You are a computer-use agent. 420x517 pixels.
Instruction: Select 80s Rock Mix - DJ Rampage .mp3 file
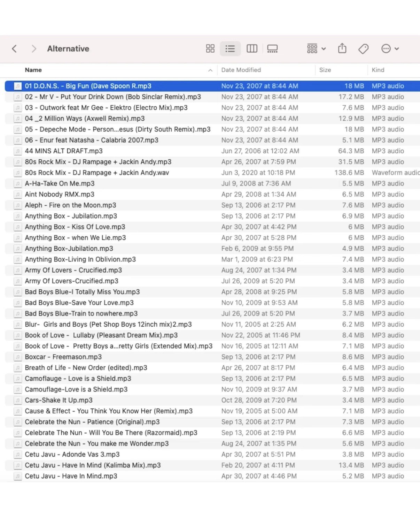point(98,162)
